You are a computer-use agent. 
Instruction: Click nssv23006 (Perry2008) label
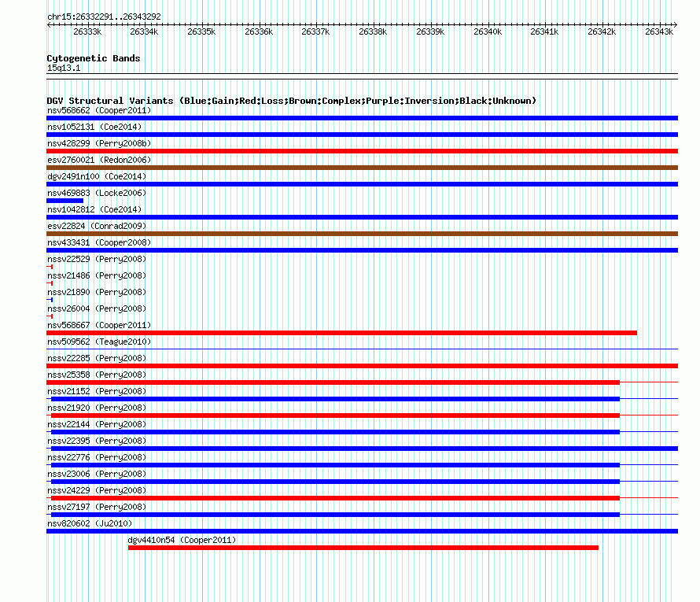tap(97, 474)
